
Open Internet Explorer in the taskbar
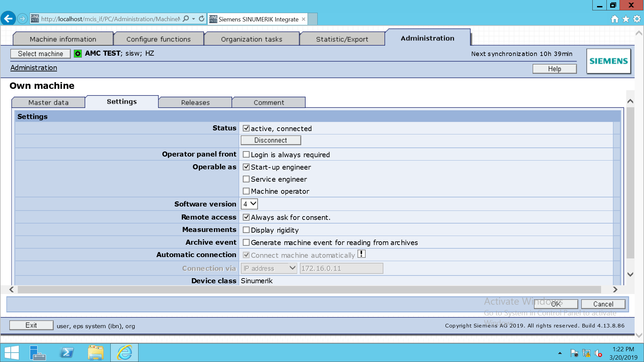(124, 353)
